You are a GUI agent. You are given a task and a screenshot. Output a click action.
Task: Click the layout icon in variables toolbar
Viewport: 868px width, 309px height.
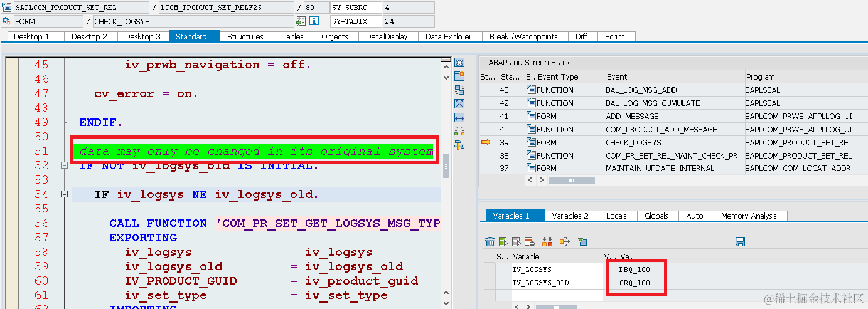pyautogui.click(x=582, y=241)
